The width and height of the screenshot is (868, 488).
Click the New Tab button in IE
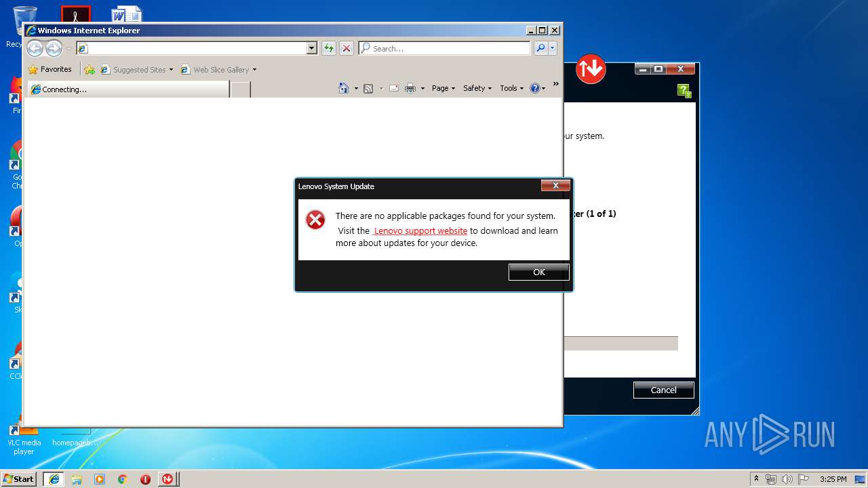pos(241,89)
